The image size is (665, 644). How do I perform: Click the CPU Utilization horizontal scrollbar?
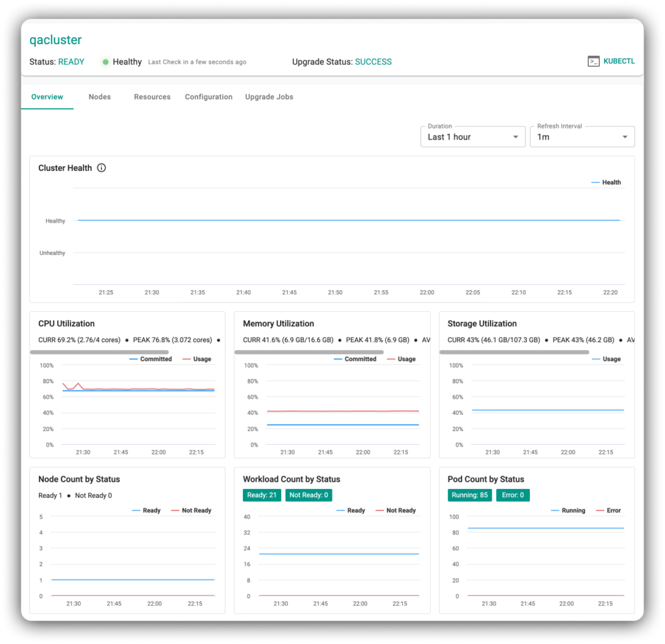coord(100,352)
